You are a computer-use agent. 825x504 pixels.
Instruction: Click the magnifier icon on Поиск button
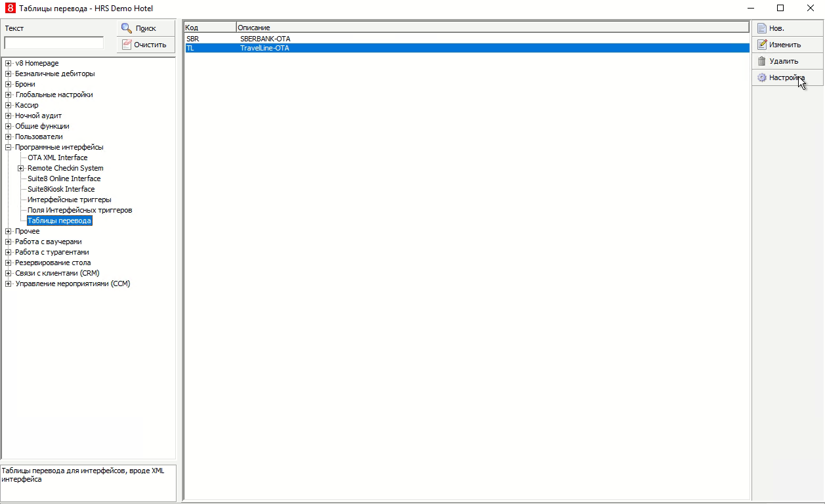click(127, 28)
